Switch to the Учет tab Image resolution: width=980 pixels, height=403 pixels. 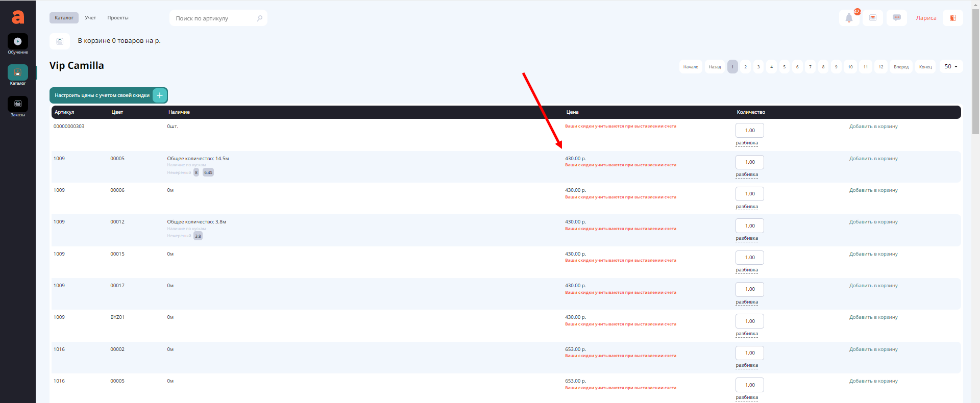tap(90, 18)
